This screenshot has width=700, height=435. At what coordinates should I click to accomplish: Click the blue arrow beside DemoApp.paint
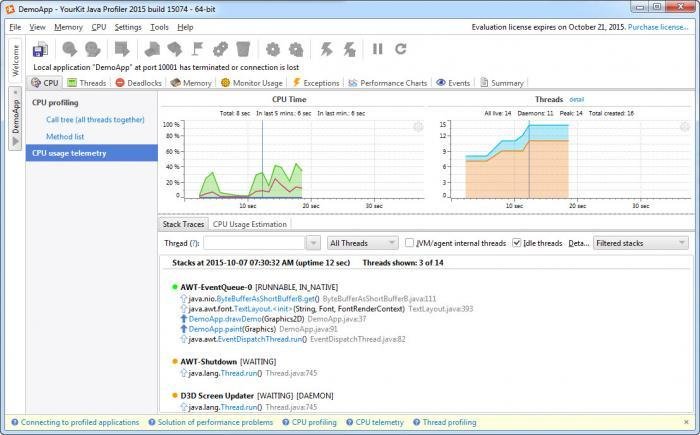point(183,329)
